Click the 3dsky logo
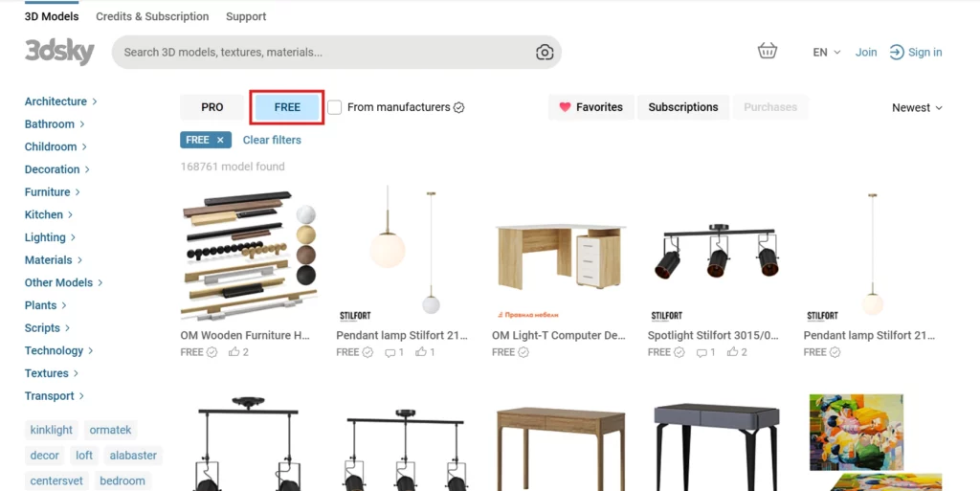This screenshot has width=980, height=491. pyautogui.click(x=59, y=52)
